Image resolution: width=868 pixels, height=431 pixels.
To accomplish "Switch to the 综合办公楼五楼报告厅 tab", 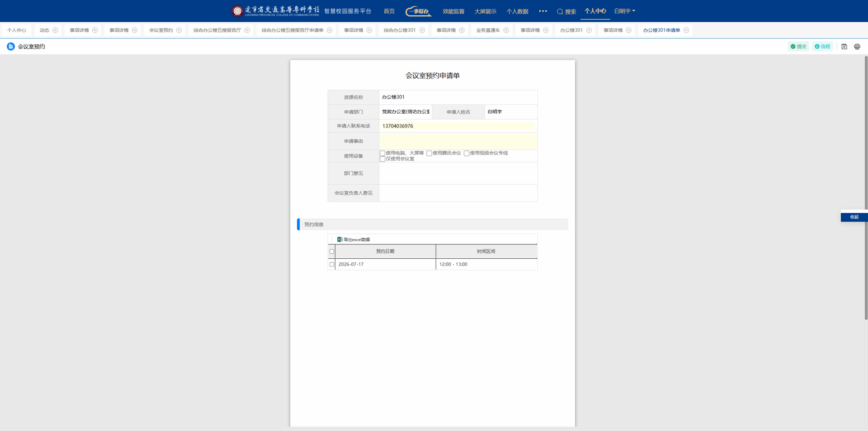I will point(217,30).
